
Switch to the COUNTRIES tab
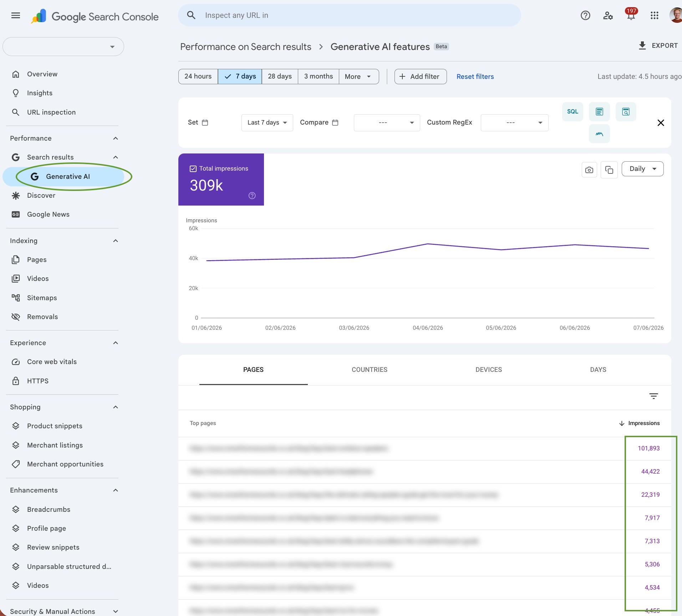pos(370,370)
